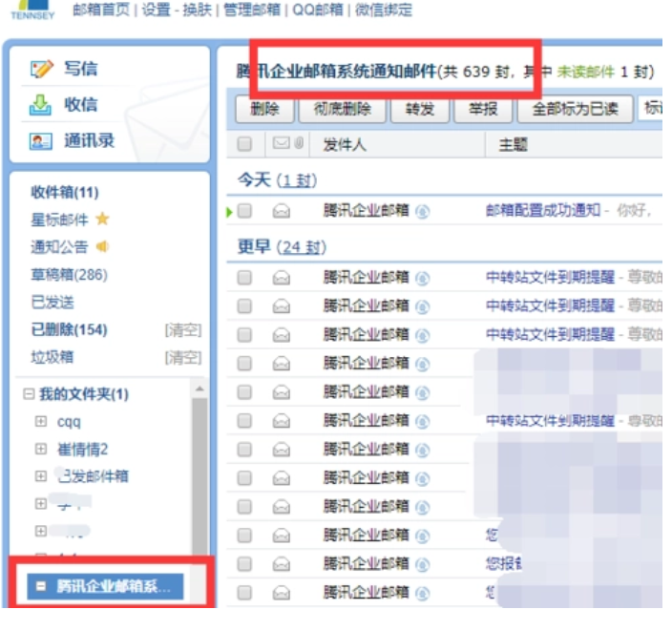Click the 更早 (24 封) group link
672x631 pixels.
(282, 246)
